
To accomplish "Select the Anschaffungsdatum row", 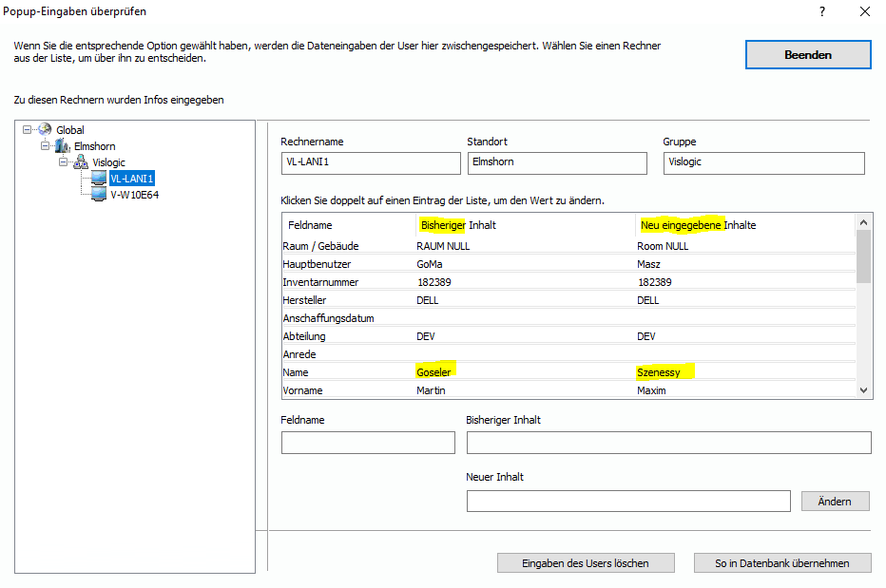I will click(568, 318).
